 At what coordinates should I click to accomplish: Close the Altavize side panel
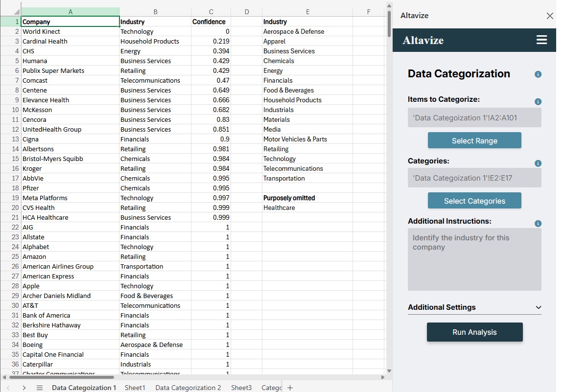[x=550, y=16]
